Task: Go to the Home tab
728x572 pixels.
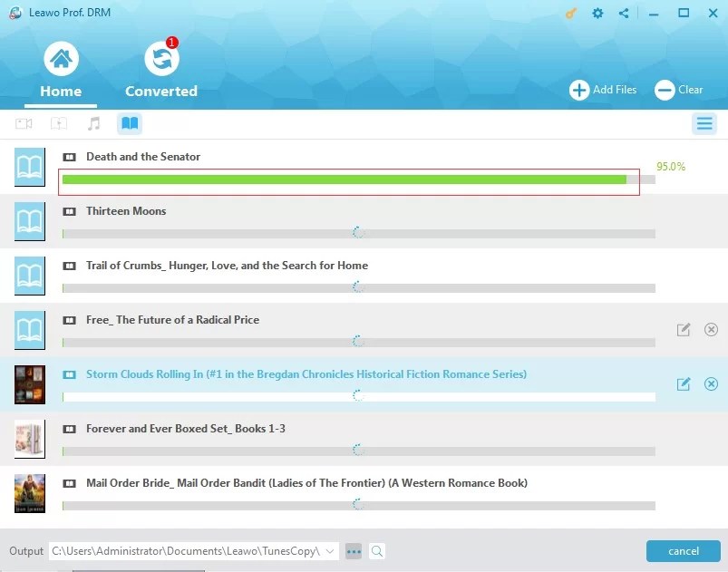Action: [60, 73]
